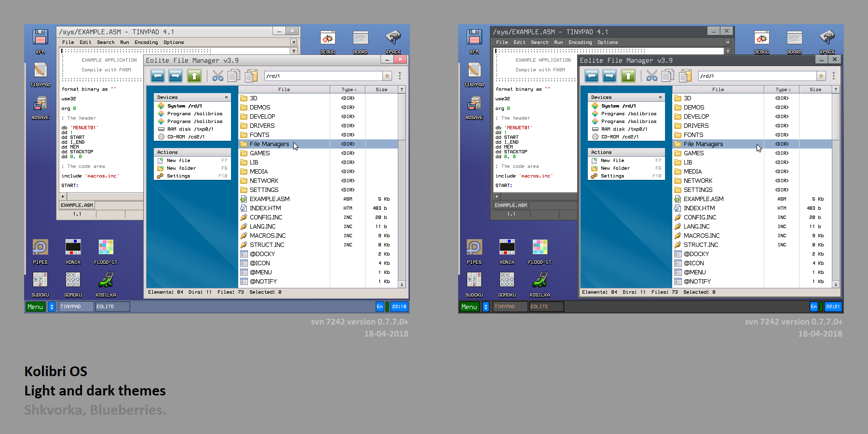Click forward arrow in light-theme Eolite
The height and width of the screenshot is (434, 868).
[x=176, y=76]
